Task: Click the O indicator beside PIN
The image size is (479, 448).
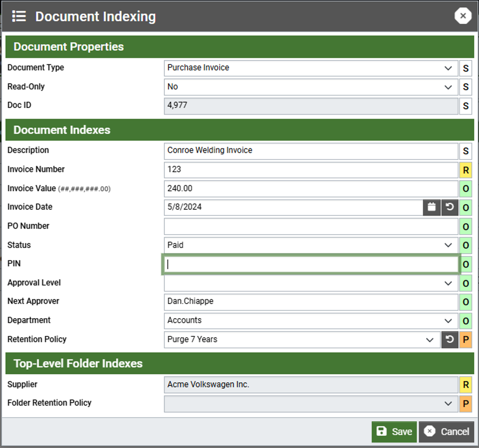Action: [466, 264]
